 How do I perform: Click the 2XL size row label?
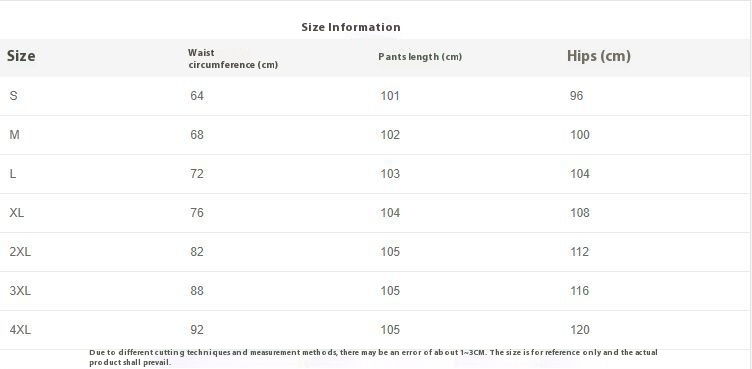click(x=20, y=251)
